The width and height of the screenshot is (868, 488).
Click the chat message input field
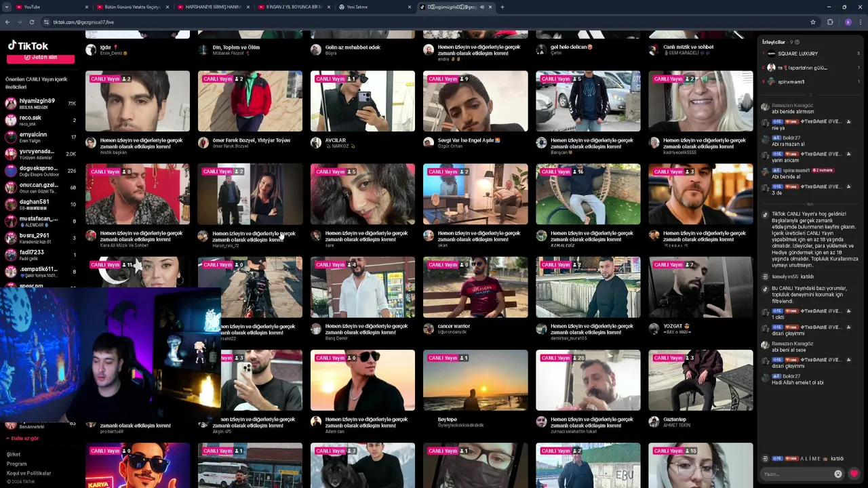click(797, 474)
